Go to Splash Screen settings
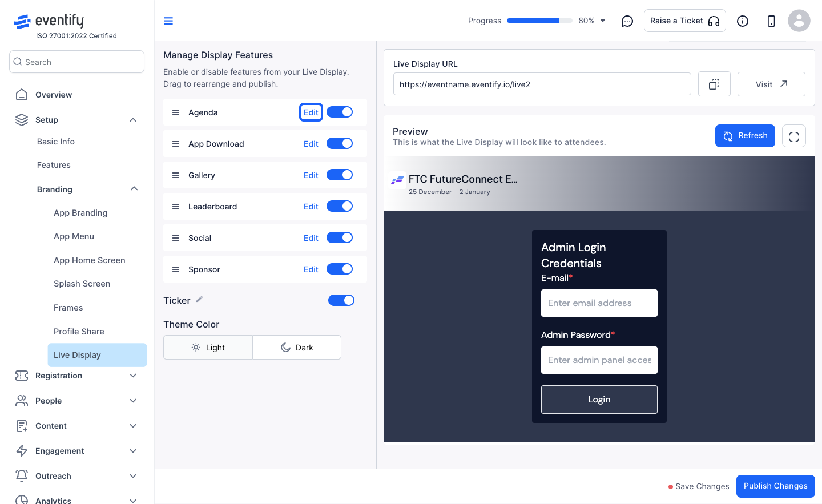 click(82, 284)
